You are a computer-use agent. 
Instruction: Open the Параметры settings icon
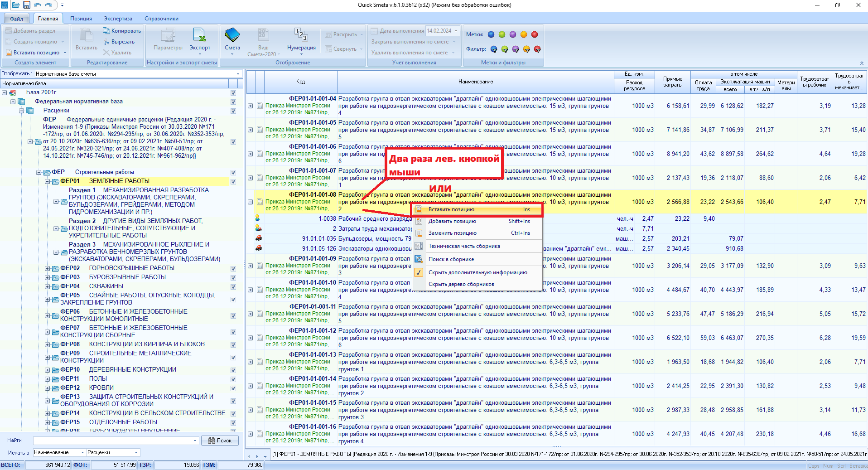pos(168,36)
